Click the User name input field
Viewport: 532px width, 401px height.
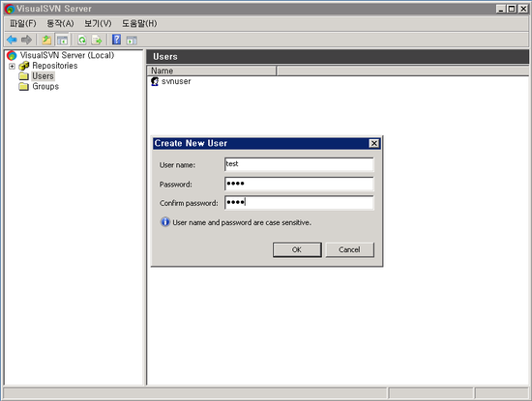pos(299,164)
